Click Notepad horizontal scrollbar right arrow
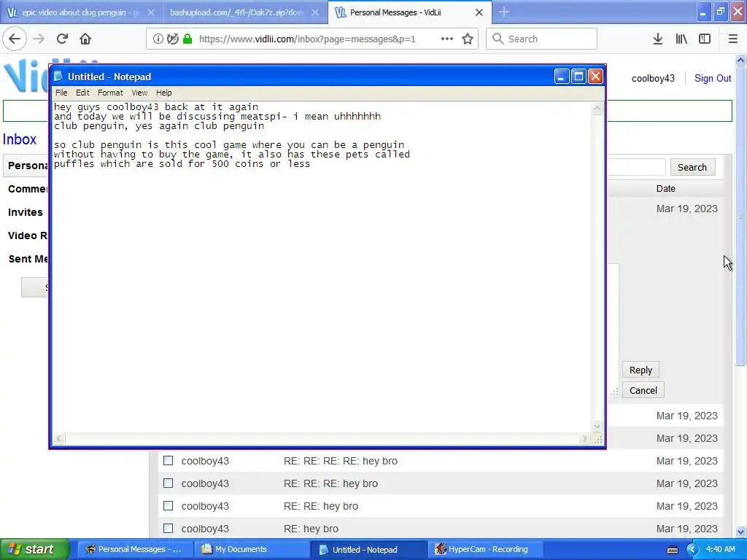This screenshot has width=747, height=560. 584,438
